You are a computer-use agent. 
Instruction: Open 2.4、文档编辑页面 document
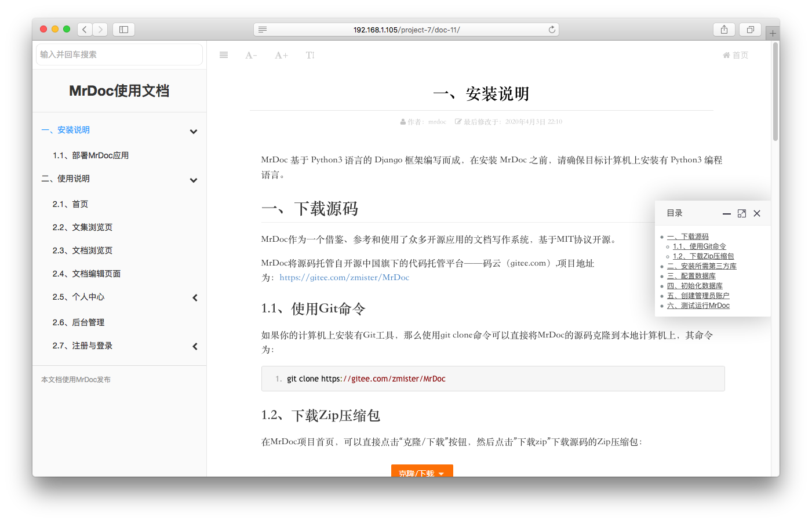86,274
